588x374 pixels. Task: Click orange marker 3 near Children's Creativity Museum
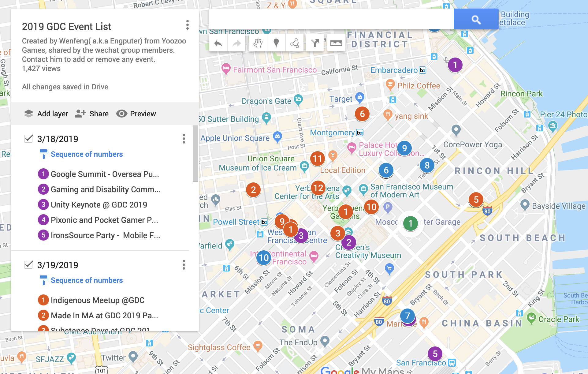tap(338, 233)
